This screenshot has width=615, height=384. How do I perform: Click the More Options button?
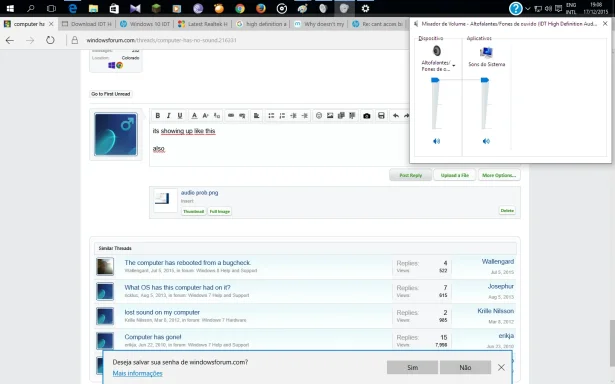point(499,175)
